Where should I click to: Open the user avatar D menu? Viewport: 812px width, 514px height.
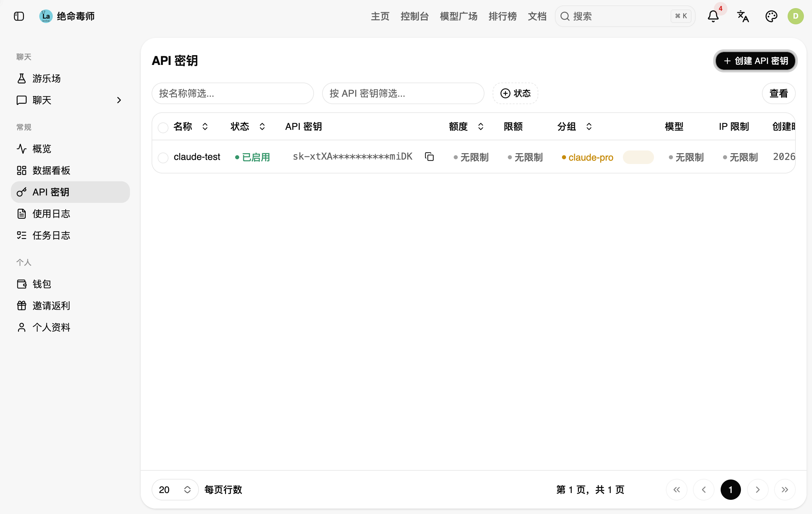pos(795,16)
